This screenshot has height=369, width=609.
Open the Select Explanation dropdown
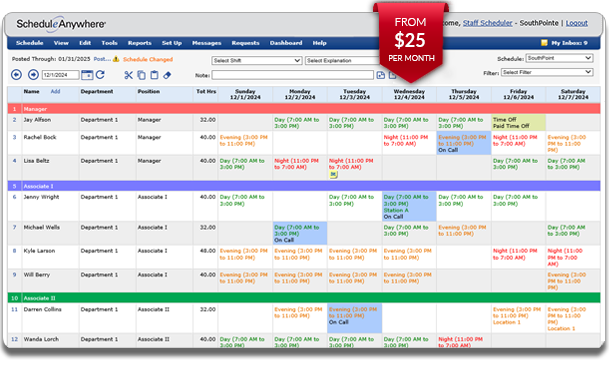click(x=342, y=61)
